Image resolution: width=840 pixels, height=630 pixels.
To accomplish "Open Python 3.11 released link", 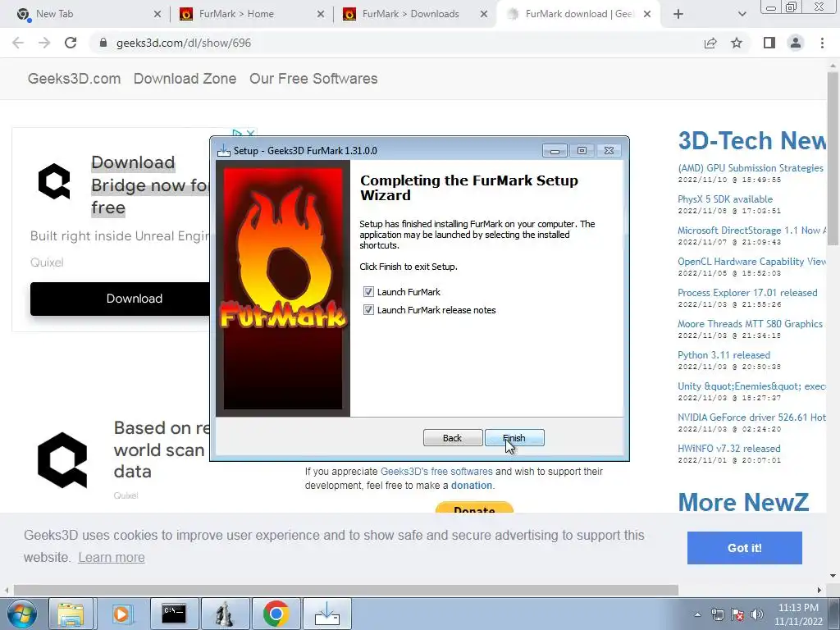I will (724, 355).
